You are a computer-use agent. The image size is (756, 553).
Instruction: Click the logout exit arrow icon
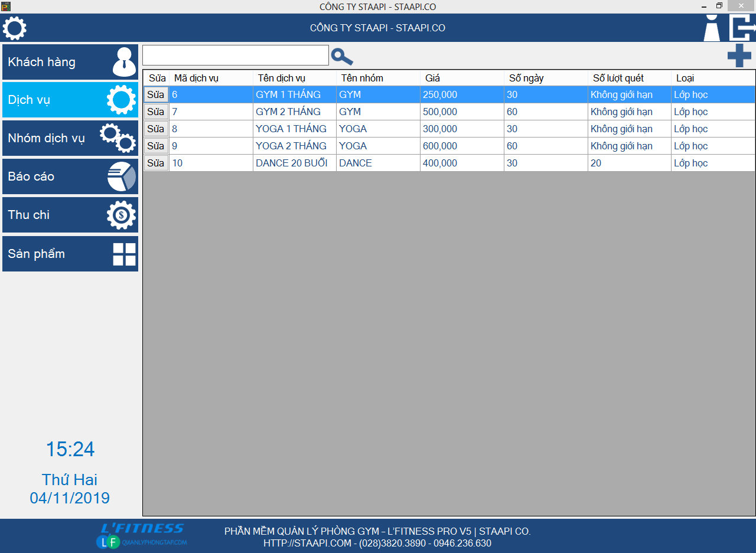pos(742,28)
